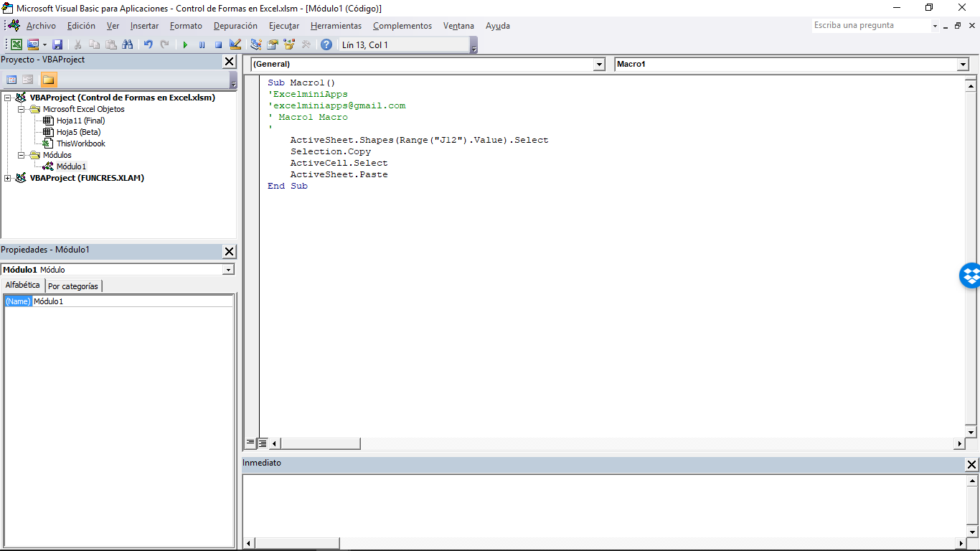The height and width of the screenshot is (551, 980).
Task: Run the macro with Run Sub/UserForm icon
Action: [185, 44]
